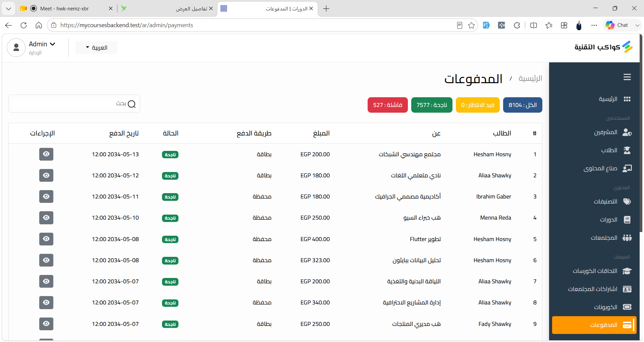Open the العربية language dropdown

click(x=97, y=48)
